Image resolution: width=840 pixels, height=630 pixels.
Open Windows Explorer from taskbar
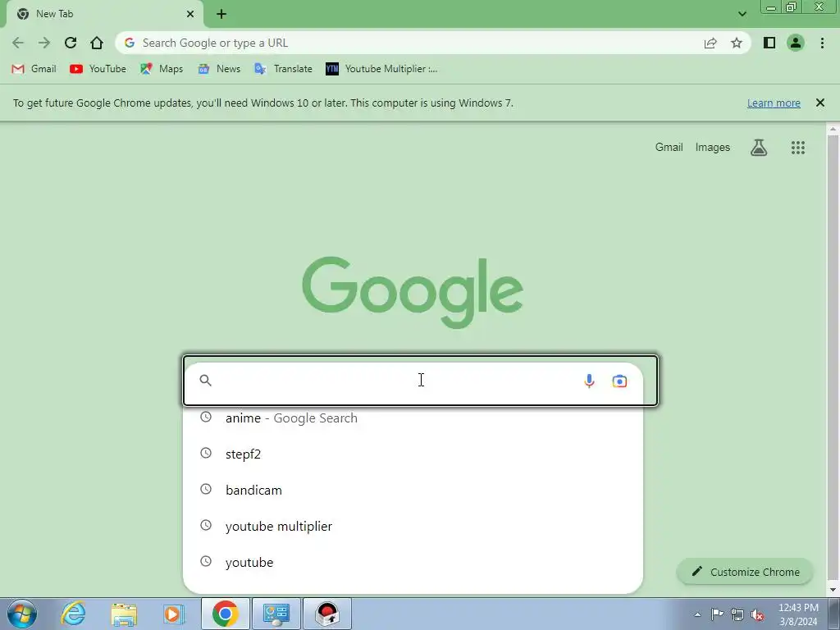[x=124, y=614]
